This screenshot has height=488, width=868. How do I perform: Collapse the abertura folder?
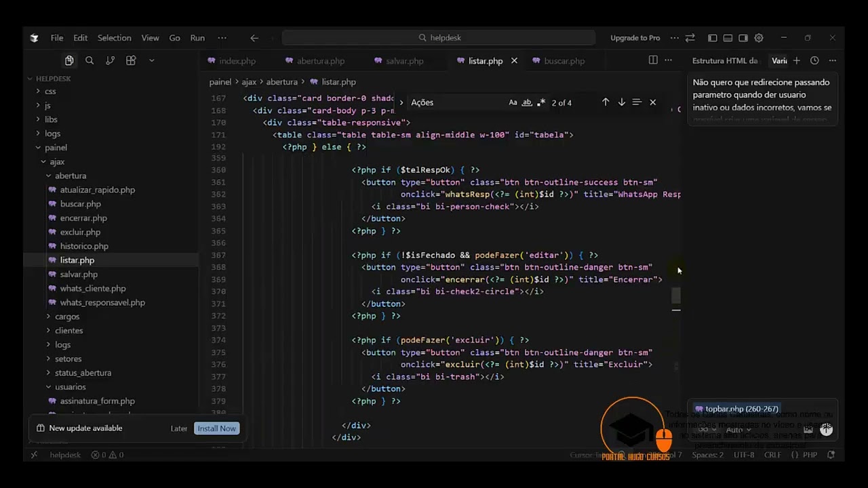(x=71, y=176)
